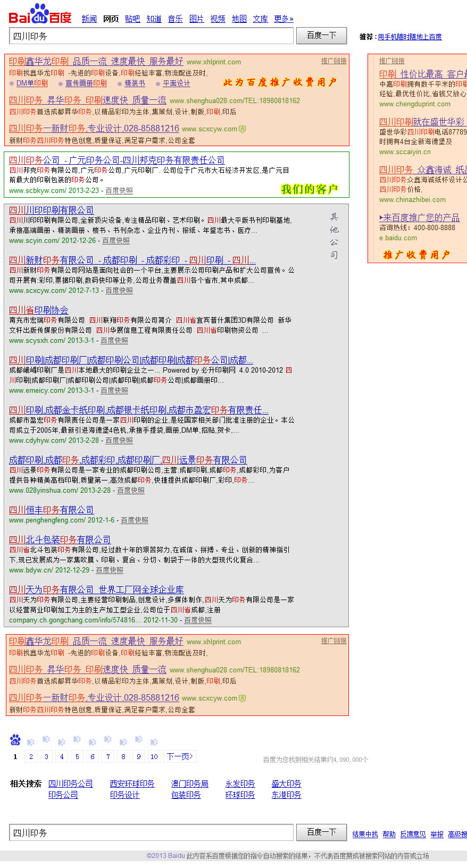This screenshot has width=467, height=868.
Task: View 百度快照 for the www.scbkyw.com result
Action: point(119,191)
